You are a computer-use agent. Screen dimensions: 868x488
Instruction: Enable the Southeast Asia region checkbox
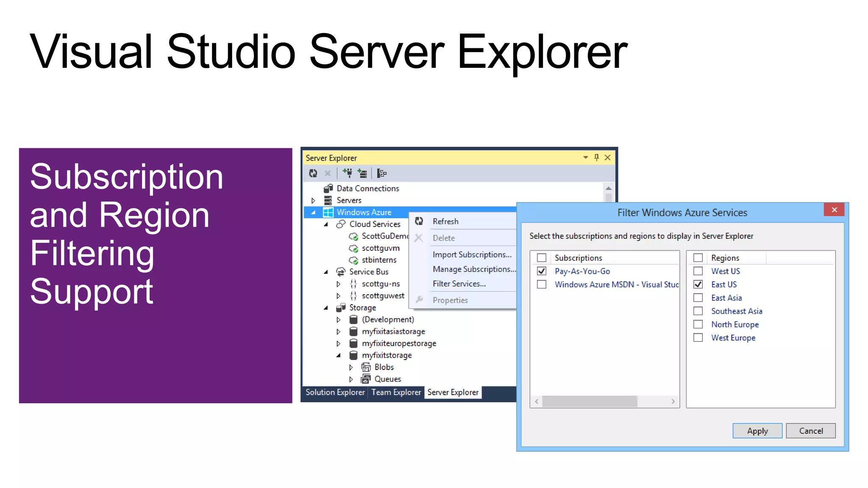point(698,311)
